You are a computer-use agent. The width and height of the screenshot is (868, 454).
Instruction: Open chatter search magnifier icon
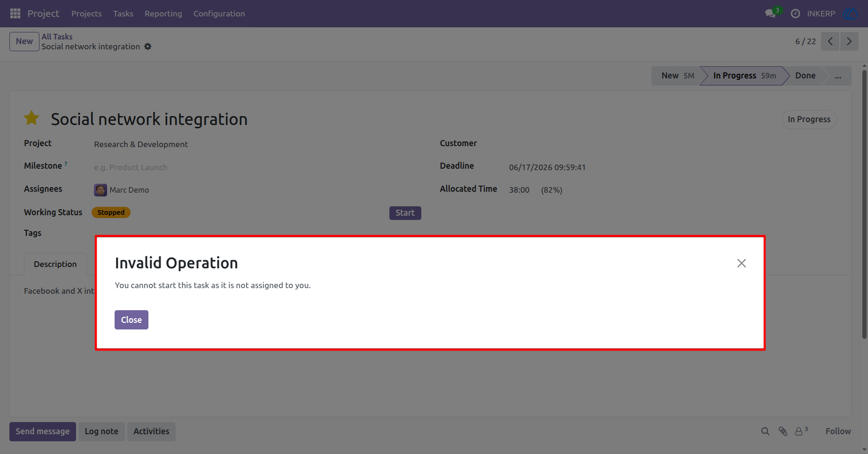pyautogui.click(x=765, y=431)
